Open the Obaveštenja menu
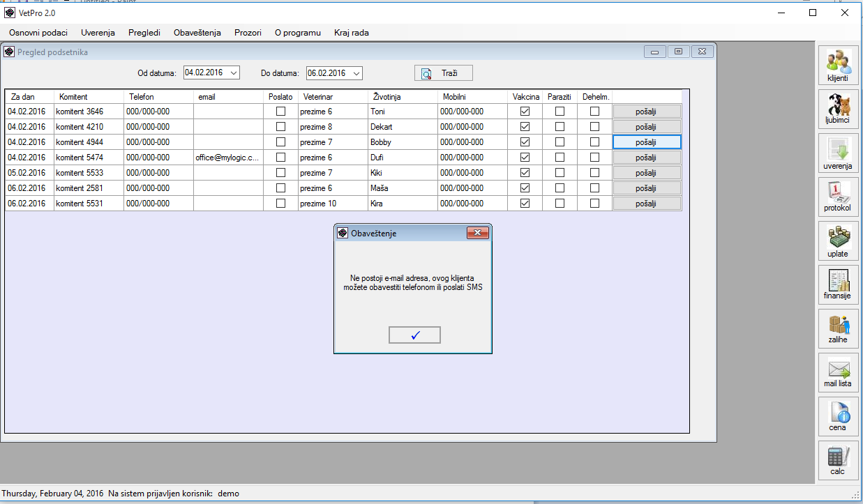Viewport: 863px width, 504px height. (197, 33)
